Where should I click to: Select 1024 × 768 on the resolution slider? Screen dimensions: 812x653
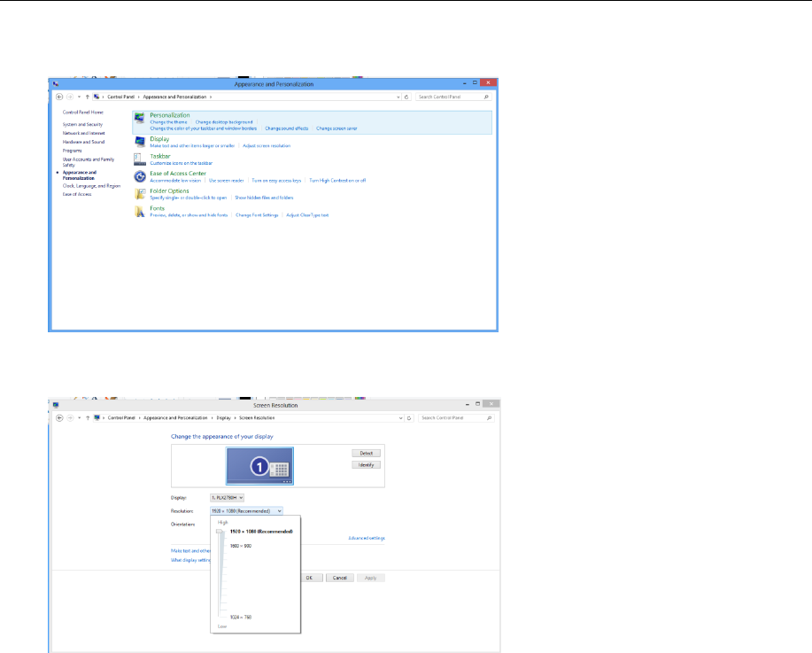(x=241, y=618)
